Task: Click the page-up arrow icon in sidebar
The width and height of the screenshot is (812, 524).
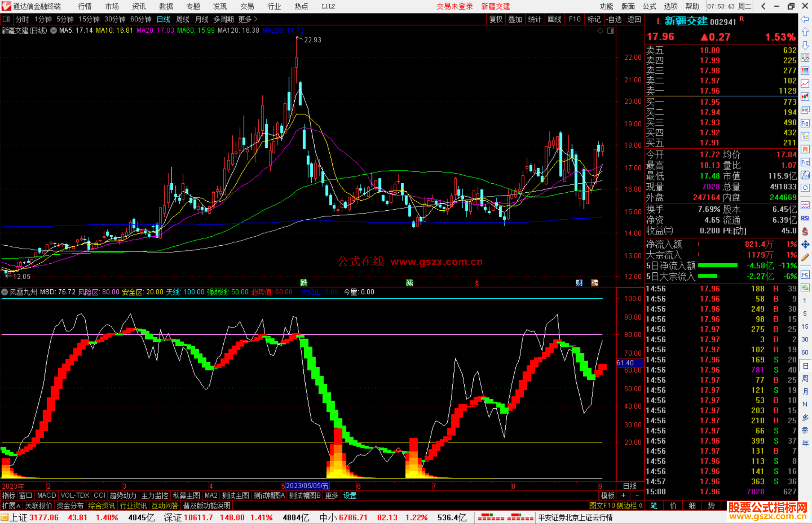Action: (x=805, y=32)
